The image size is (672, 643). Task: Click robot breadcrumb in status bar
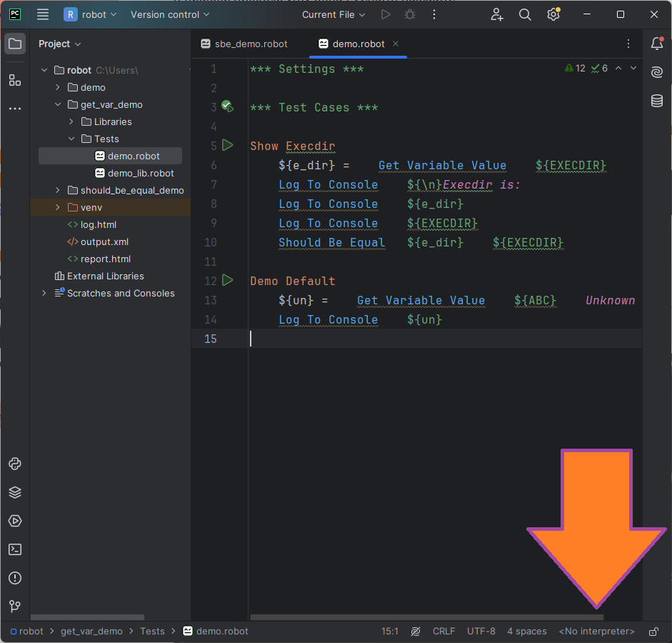pyautogui.click(x=27, y=632)
